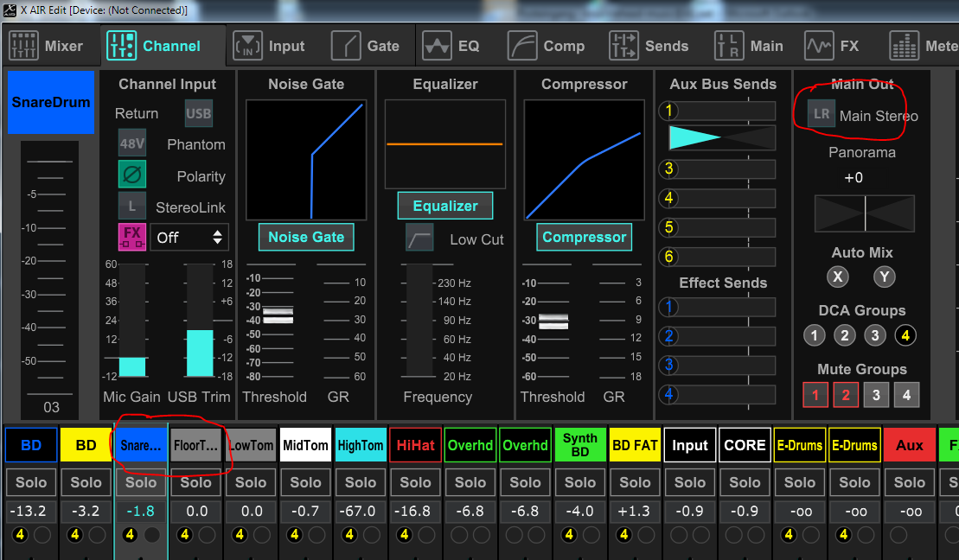Select the Aux channel strip
959x560 pixels.
pyautogui.click(x=910, y=445)
